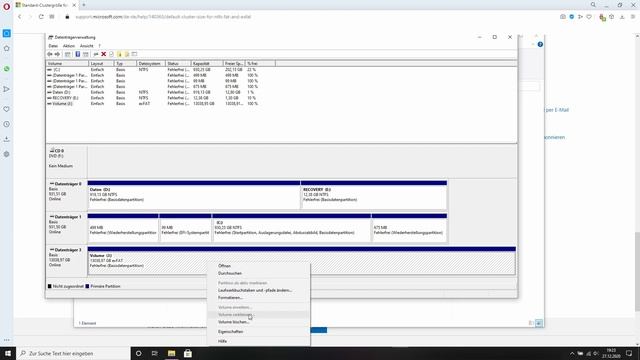Viewport: 640px width, 360px height.
Task: Sort by Layout column header
Action: (101, 64)
